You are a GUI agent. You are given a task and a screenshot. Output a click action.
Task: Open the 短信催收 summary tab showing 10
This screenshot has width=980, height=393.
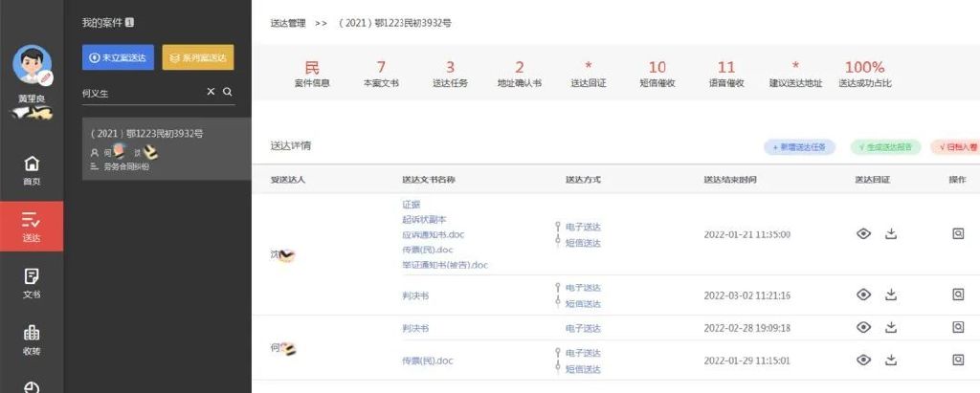[657, 74]
